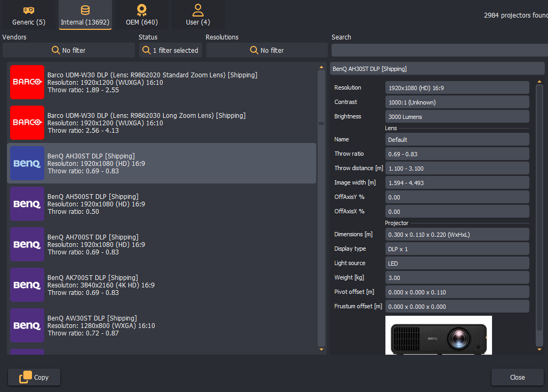Click the details panel scroll down arrow

[539, 349]
